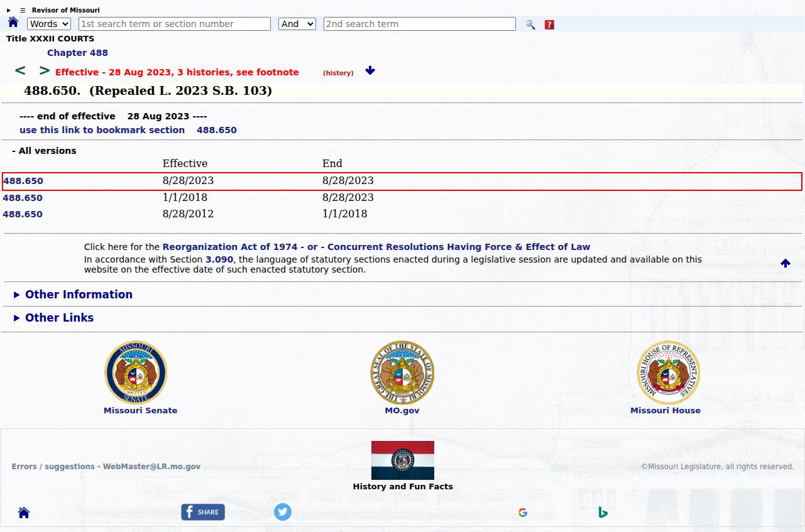Click the home icon beside the Words dropdown
This screenshot has height=532, width=805.
13,23
